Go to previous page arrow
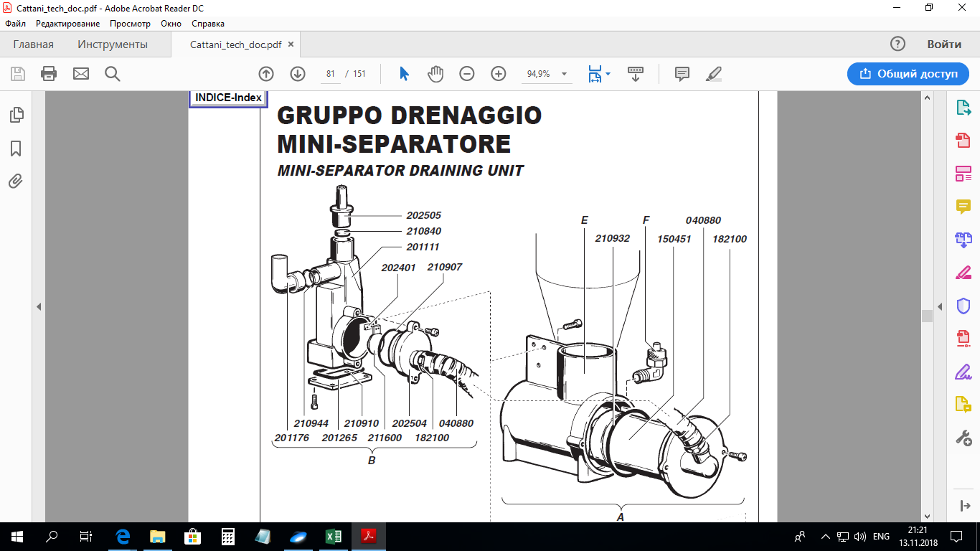 coord(266,74)
